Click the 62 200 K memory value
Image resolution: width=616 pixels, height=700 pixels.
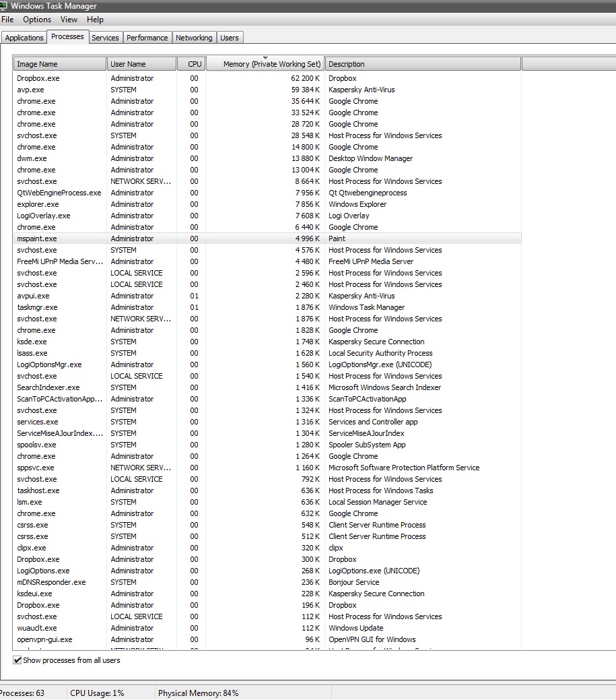306,78
